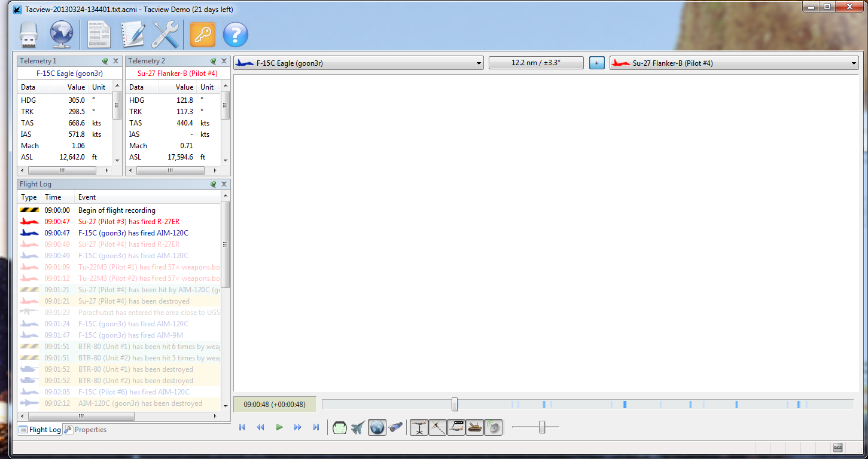Sort Flight Log by Event column header
The height and width of the screenshot is (459, 868).
click(x=148, y=197)
